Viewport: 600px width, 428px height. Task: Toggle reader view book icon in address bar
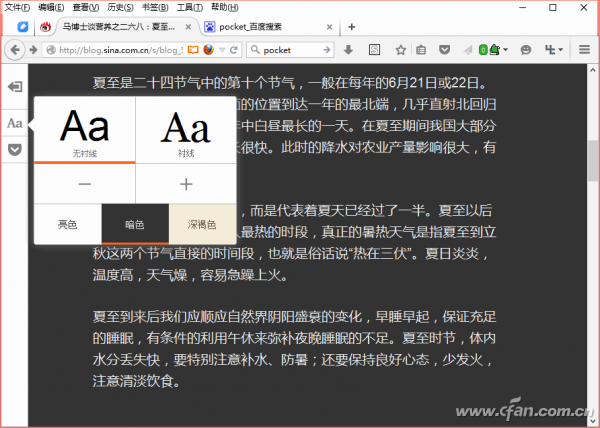pos(193,50)
